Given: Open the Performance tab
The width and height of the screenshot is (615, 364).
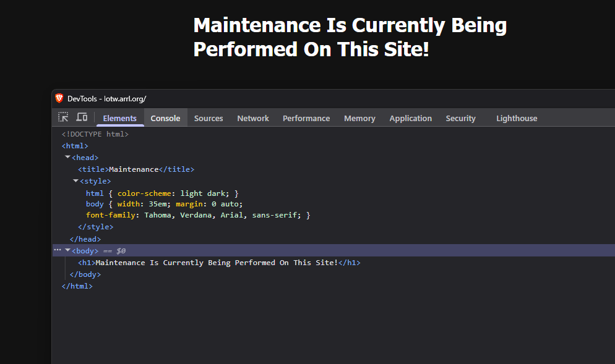Looking at the screenshot, I should [306, 118].
